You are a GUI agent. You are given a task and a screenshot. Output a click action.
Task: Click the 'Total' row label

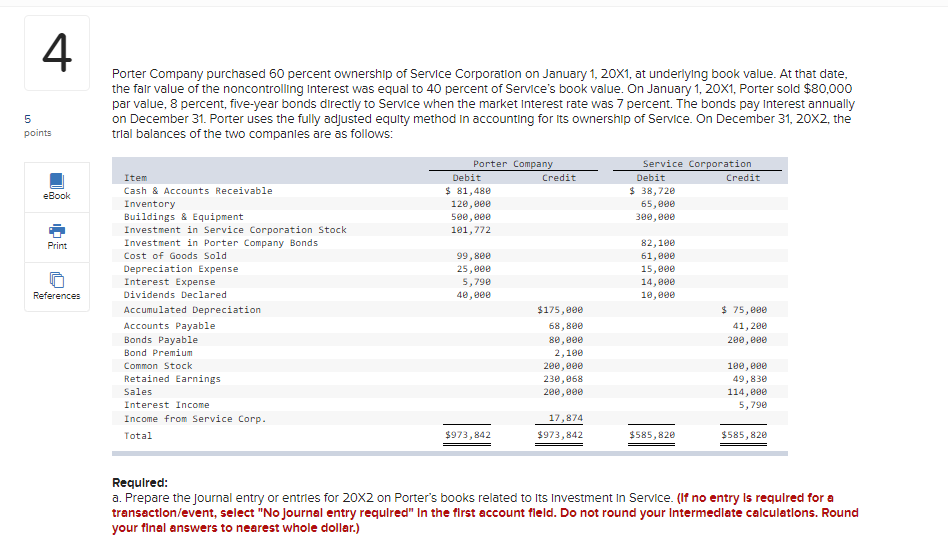coord(138,435)
